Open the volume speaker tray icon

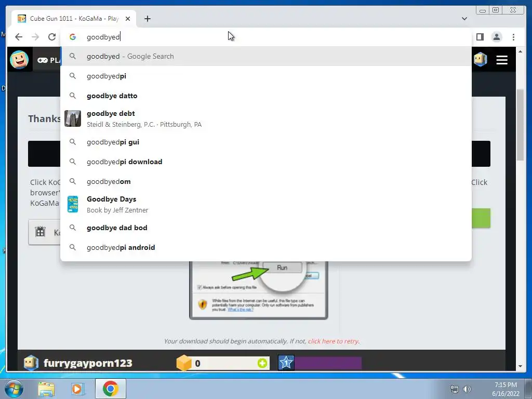[x=467, y=389]
